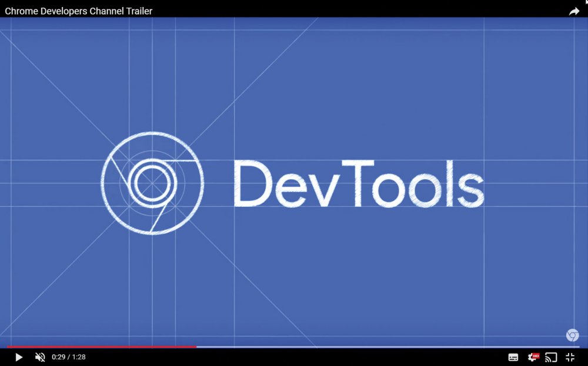Click the 0:29 / 1:28 time display
The height and width of the screenshot is (366, 588).
[x=69, y=357]
